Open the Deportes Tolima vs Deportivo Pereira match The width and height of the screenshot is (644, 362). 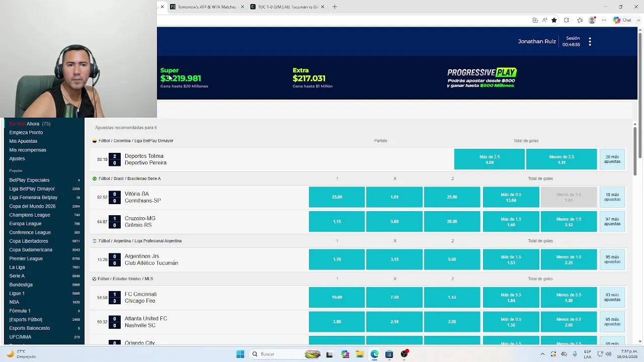(x=145, y=159)
